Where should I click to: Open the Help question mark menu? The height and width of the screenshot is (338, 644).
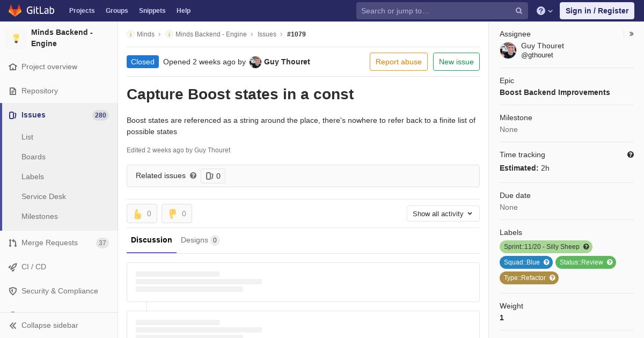[545, 11]
